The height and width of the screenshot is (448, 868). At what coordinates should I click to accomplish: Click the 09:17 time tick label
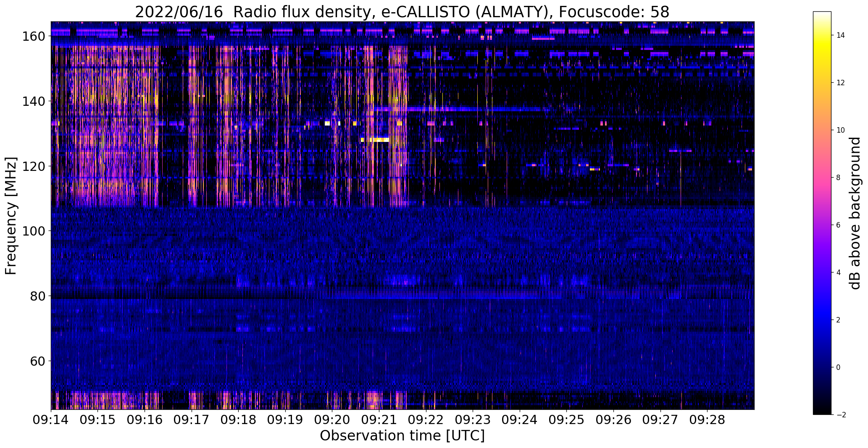(192, 420)
